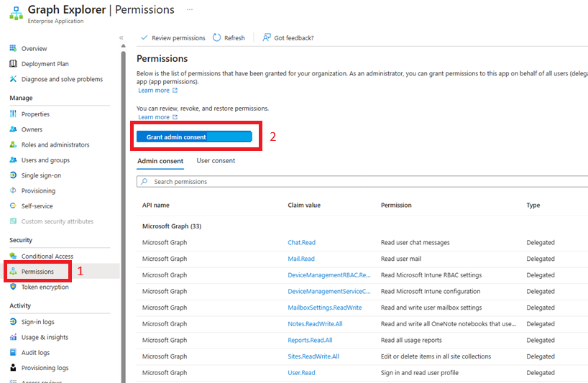Click the Claim value column header
Screen dimensions: 588x383
[x=304, y=205]
